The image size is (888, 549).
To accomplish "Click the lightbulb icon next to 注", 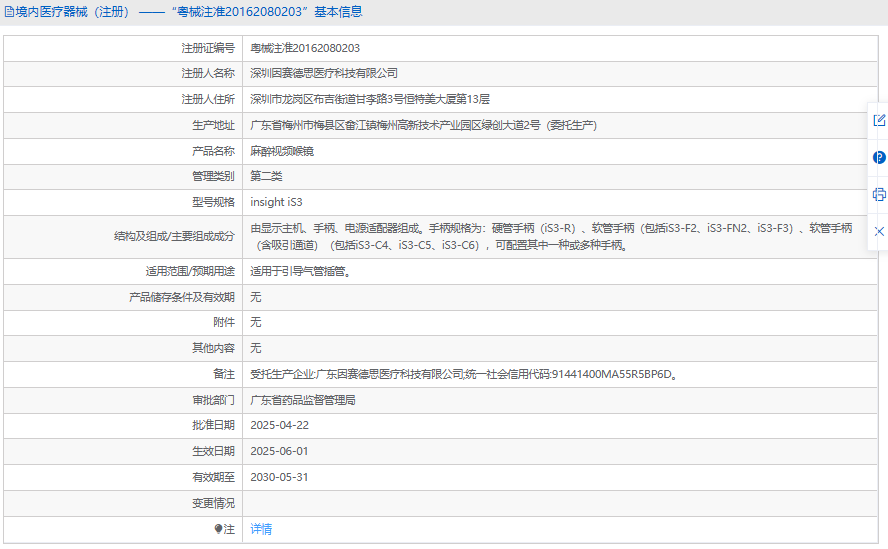I will coord(219,529).
